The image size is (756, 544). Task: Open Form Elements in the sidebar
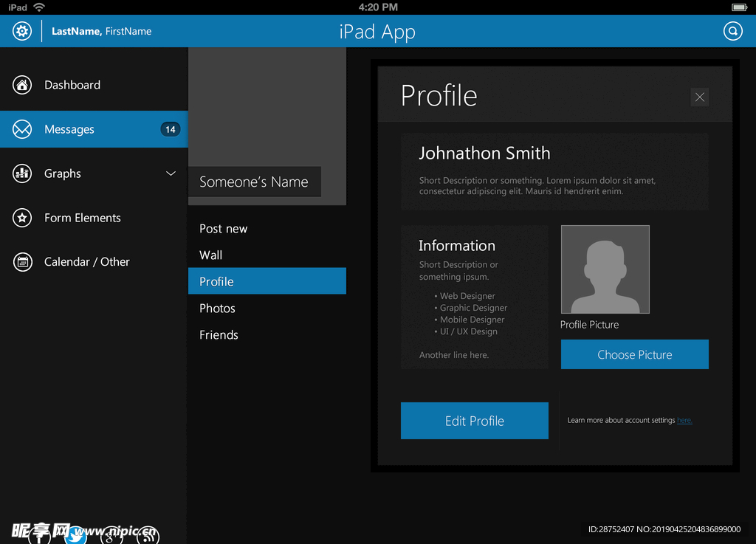point(94,218)
